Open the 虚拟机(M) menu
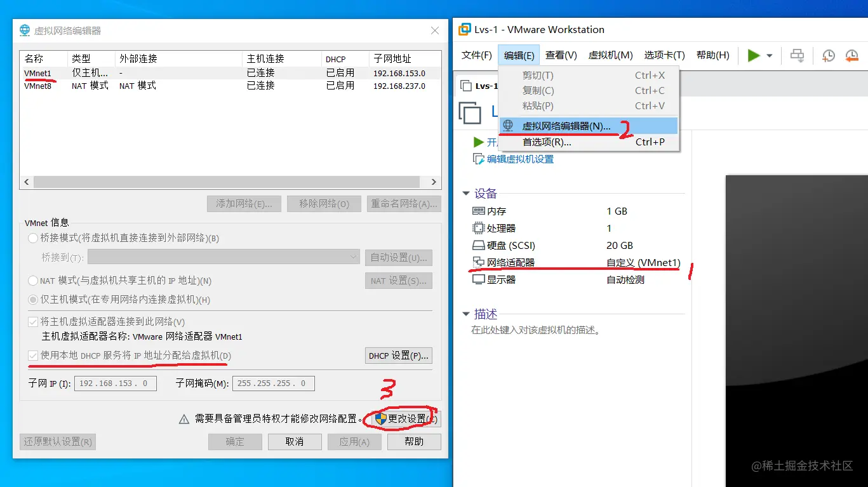Viewport: 868px width, 487px height. [611, 55]
